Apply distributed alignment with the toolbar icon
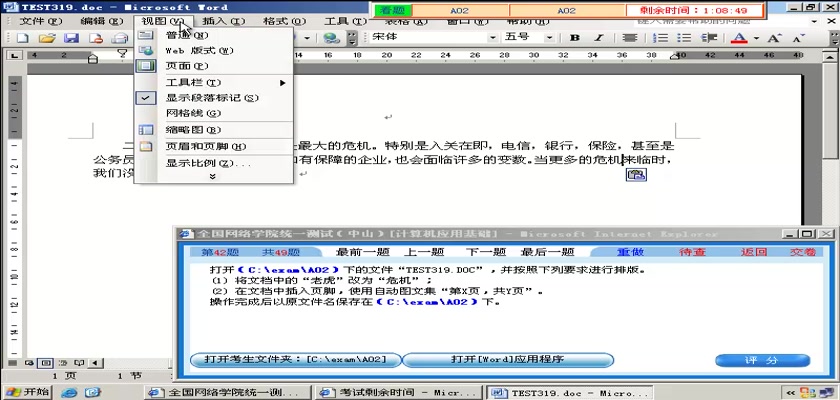 tap(629, 38)
